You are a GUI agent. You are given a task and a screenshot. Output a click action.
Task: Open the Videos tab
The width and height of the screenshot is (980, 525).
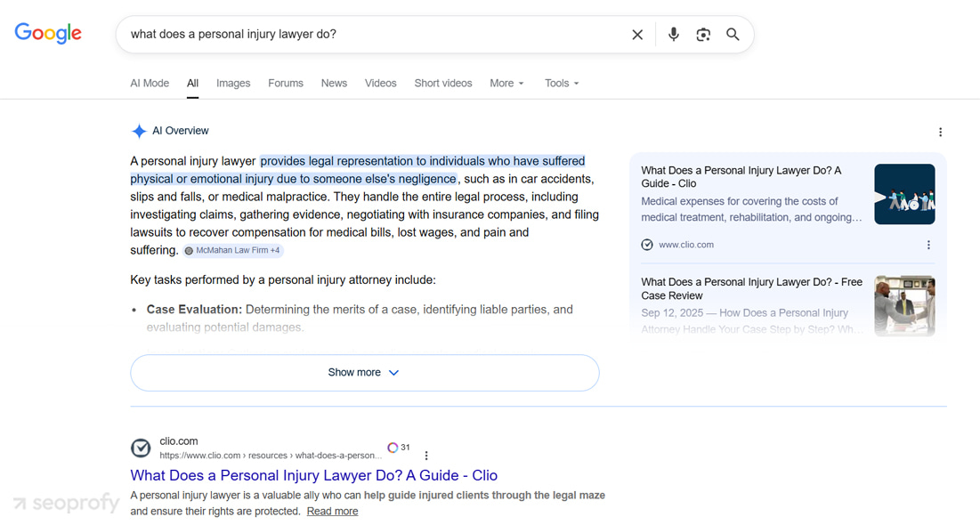click(x=381, y=83)
